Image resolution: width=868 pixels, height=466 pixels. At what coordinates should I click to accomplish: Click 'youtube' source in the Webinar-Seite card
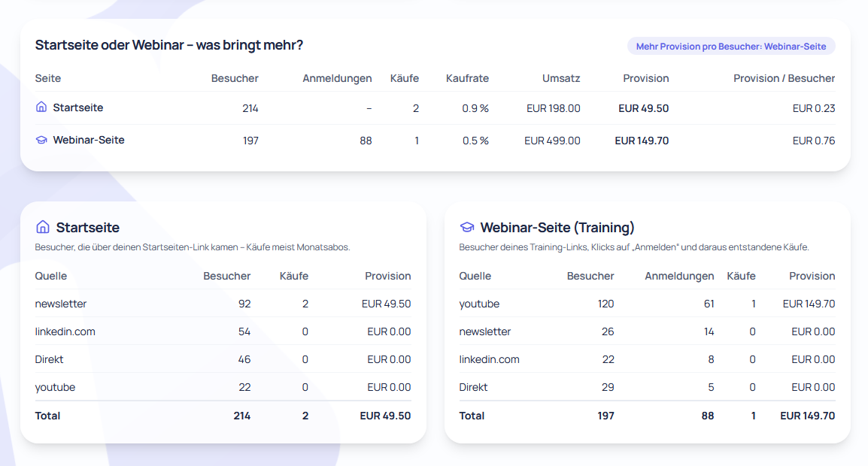(x=479, y=304)
